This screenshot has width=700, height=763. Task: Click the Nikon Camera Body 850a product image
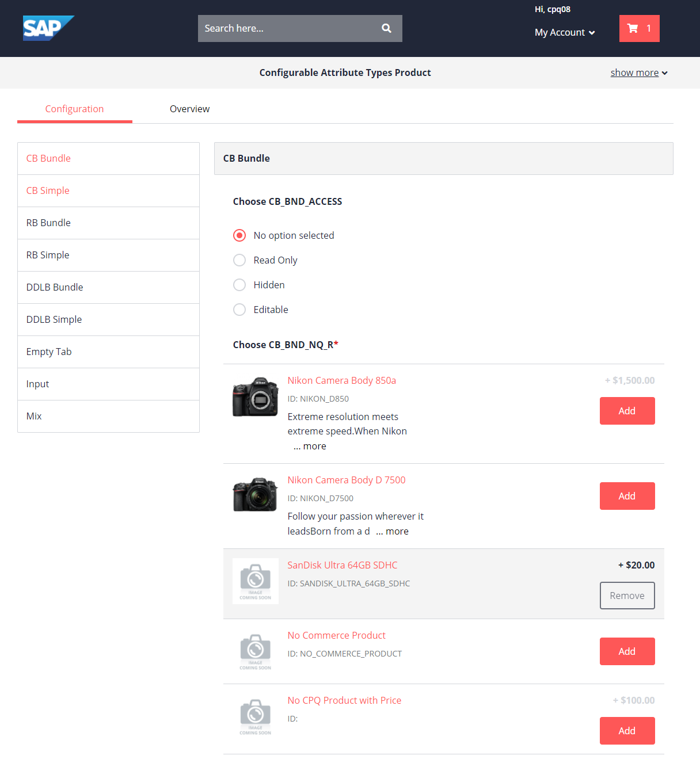(255, 396)
